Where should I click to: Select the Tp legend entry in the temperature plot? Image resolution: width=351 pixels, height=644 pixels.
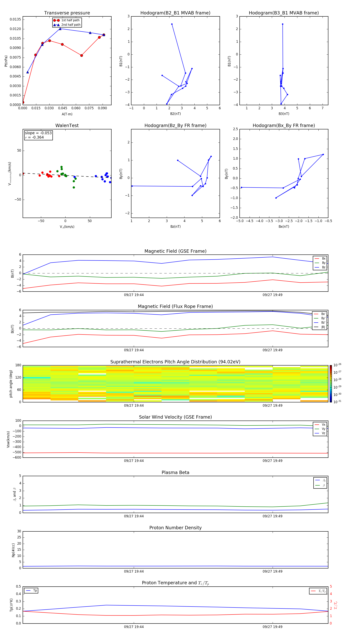point(31,591)
